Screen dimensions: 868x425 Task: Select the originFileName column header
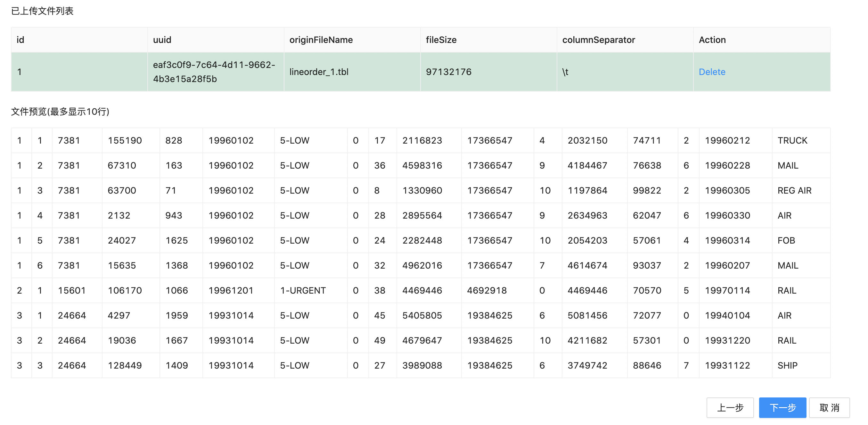pos(352,40)
